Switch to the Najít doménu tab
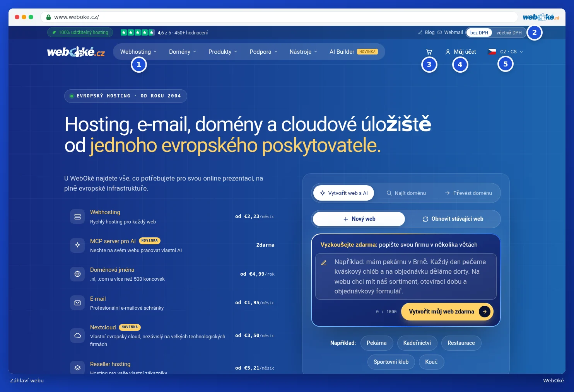 pos(406,193)
